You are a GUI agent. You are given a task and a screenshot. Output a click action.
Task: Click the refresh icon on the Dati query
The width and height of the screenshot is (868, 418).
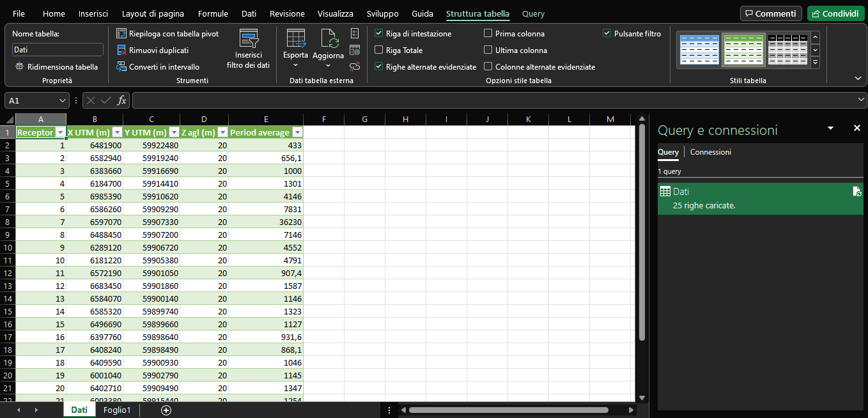click(856, 191)
